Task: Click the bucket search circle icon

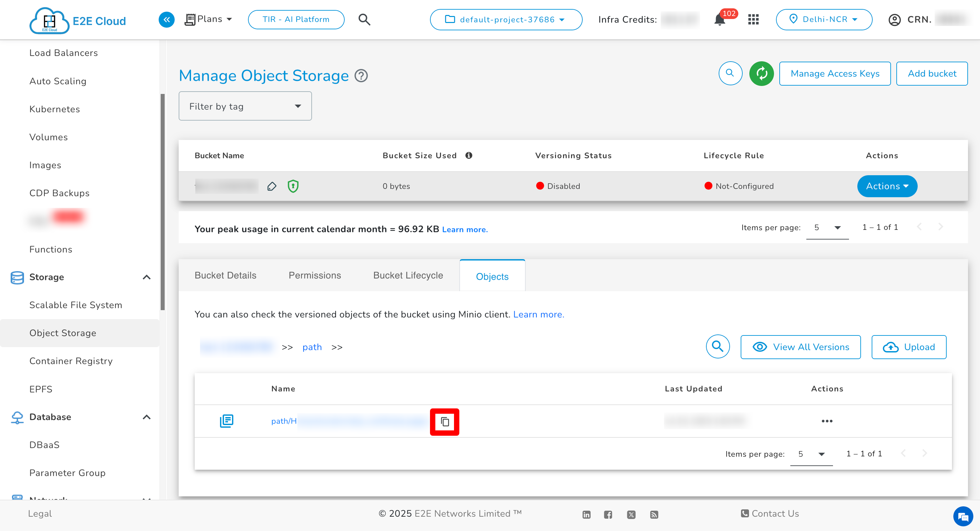Action: click(730, 73)
